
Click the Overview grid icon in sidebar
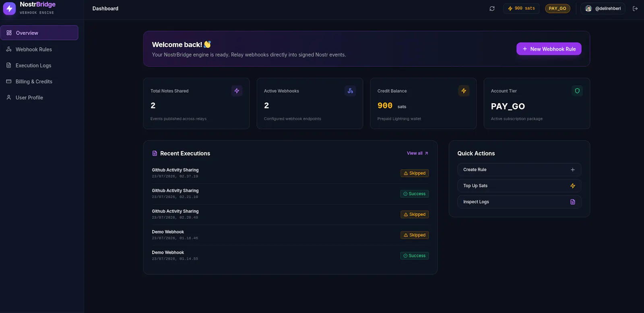[9, 33]
